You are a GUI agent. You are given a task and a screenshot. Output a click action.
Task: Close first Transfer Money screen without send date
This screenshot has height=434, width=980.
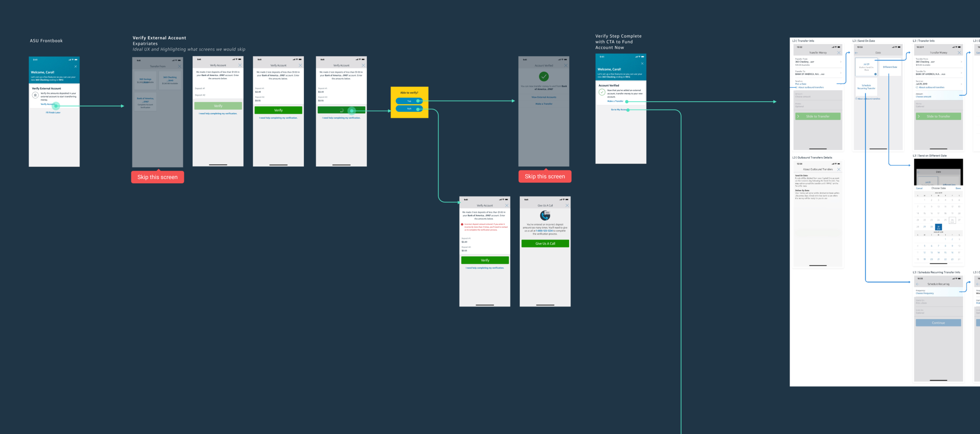click(x=839, y=53)
